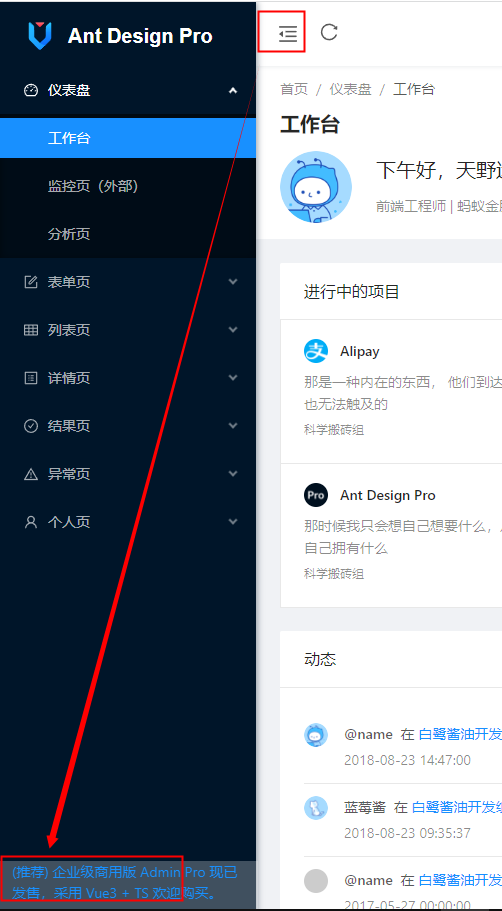Click the blue ant user avatar
This screenshot has height=911, width=502.
pos(316,186)
